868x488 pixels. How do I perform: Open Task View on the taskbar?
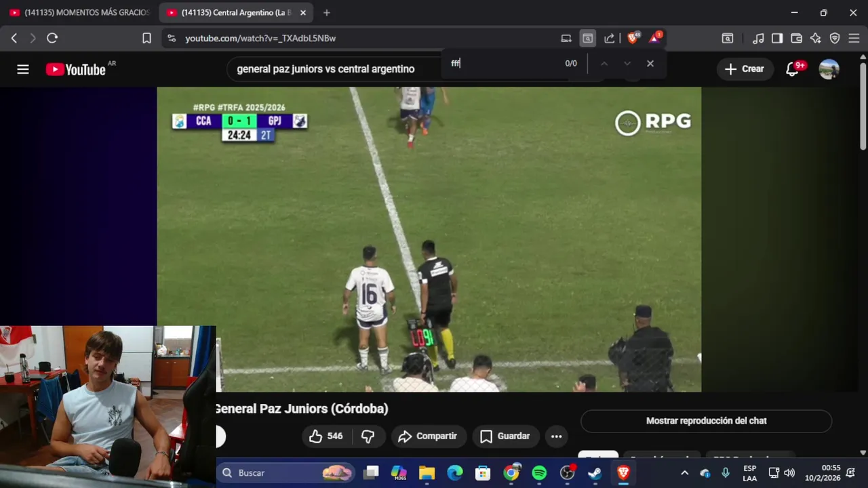tap(371, 473)
